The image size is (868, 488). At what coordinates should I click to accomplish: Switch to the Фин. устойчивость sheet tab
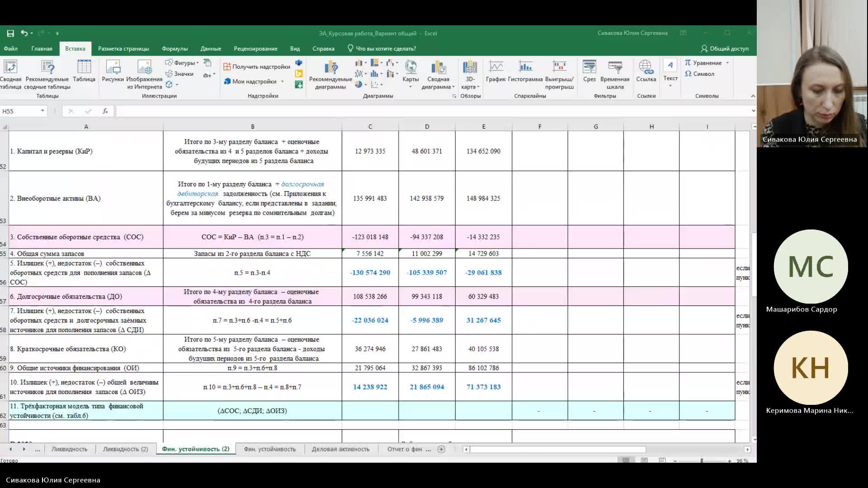click(269, 449)
